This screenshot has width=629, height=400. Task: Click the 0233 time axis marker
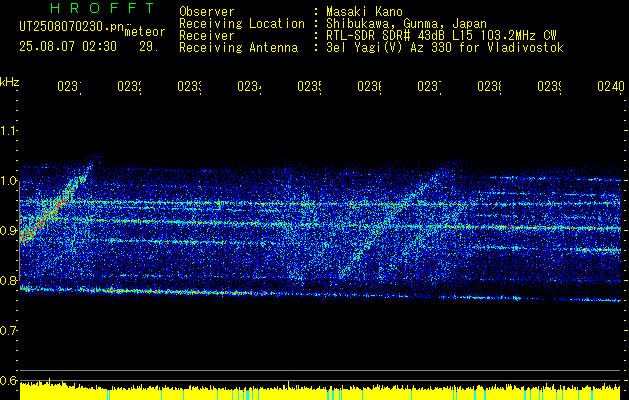(x=189, y=86)
